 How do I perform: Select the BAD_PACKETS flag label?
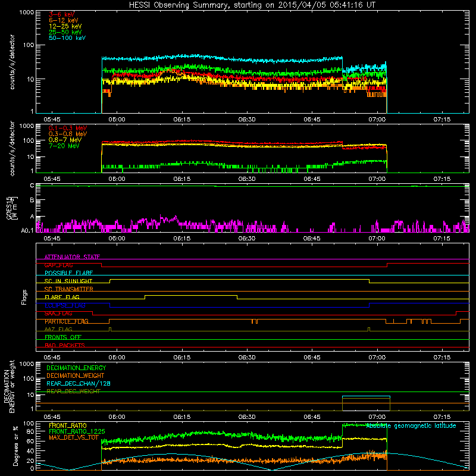(x=65, y=345)
